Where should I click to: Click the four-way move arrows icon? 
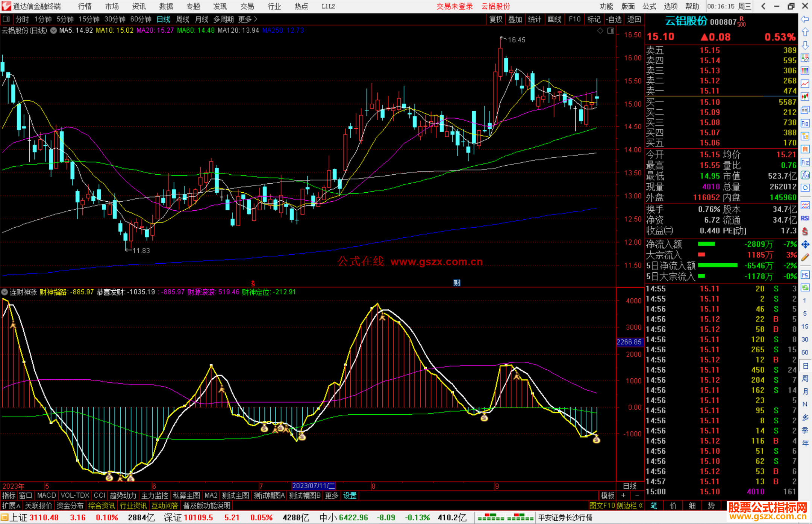[x=805, y=245]
